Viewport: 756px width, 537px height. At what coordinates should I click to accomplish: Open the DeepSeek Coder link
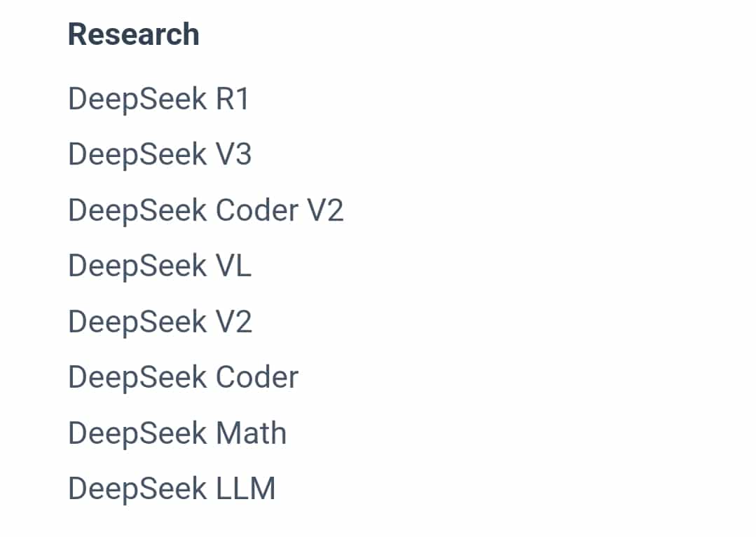183,377
